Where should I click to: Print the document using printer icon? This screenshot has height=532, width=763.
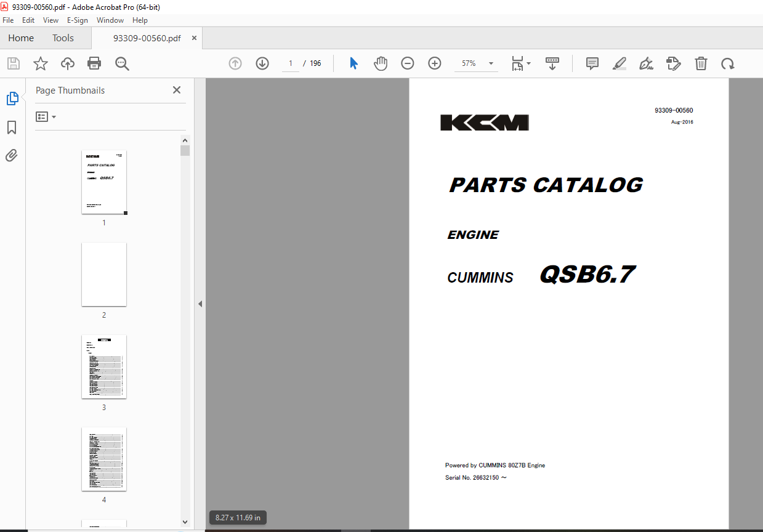coord(94,63)
